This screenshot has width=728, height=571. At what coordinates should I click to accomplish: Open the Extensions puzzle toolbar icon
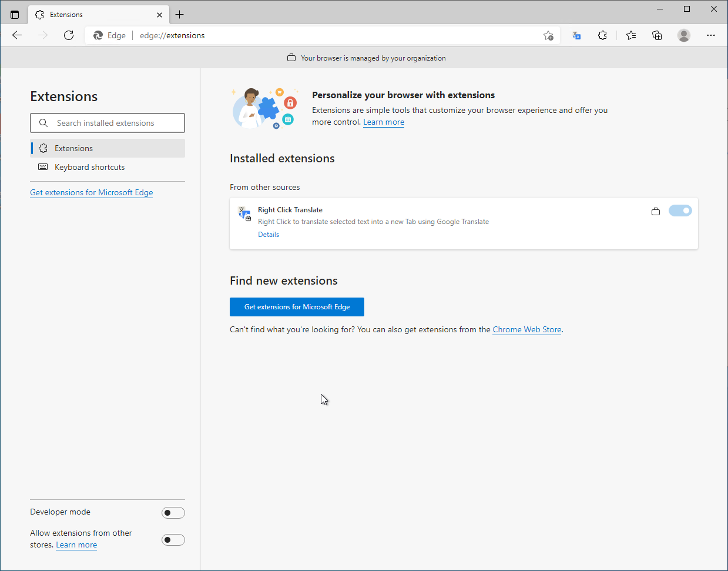pyautogui.click(x=602, y=35)
